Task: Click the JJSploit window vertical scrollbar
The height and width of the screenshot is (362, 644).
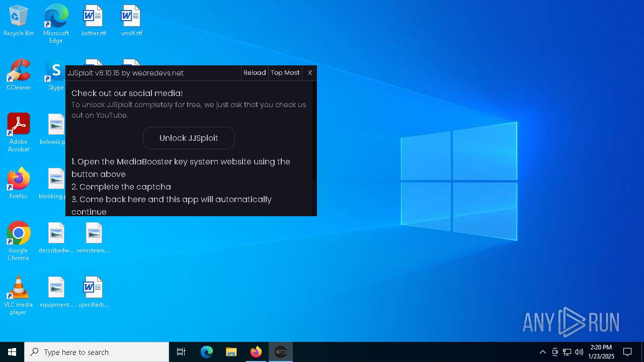Action: [x=314, y=131]
